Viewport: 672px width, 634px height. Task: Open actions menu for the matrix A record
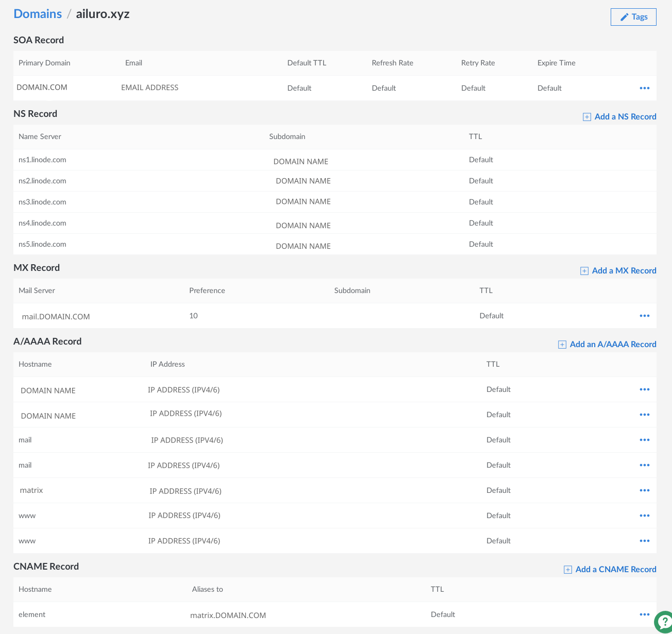pyautogui.click(x=644, y=490)
